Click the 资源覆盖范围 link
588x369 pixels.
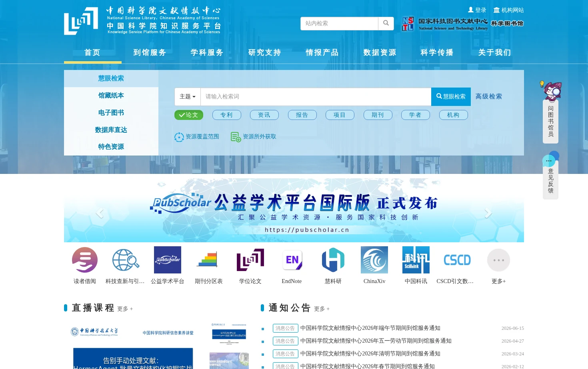coord(197,137)
